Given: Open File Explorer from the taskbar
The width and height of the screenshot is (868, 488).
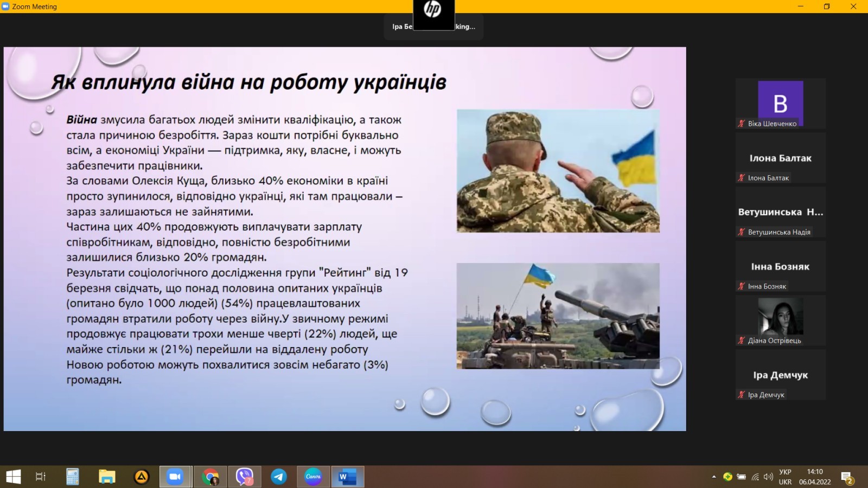Looking at the screenshot, I should [x=107, y=477].
